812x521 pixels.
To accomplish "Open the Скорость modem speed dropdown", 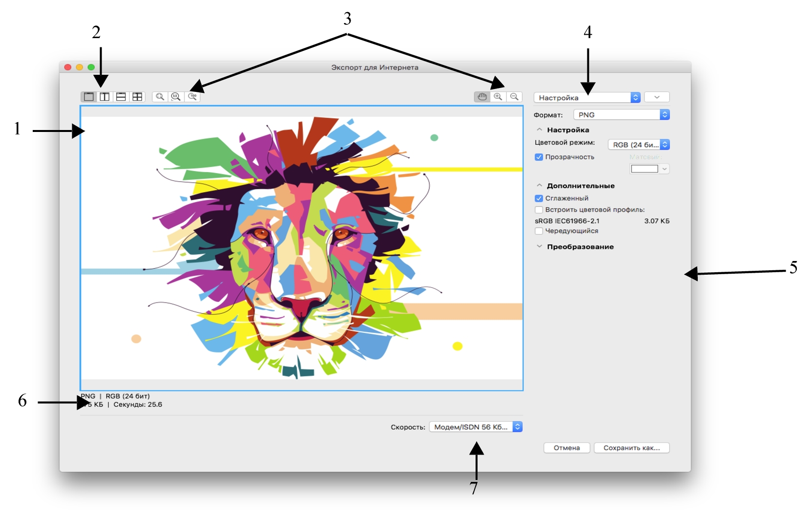I will [476, 427].
